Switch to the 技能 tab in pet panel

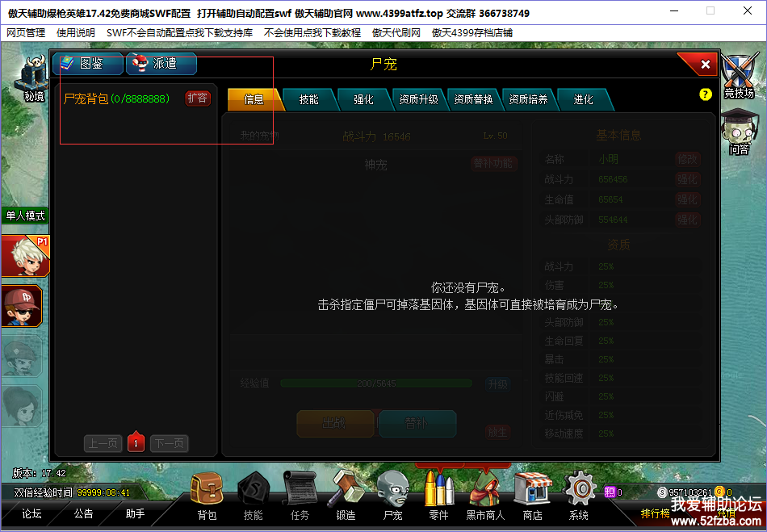tap(308, 100)
